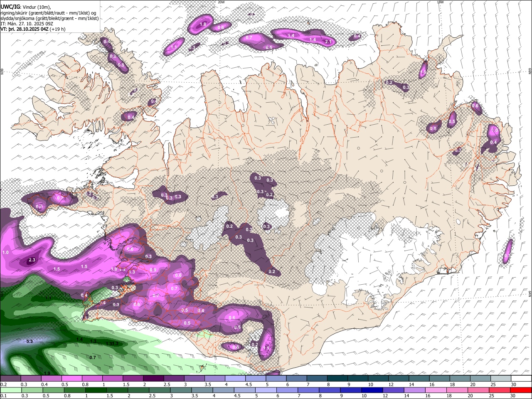Click lower legend swatch between 7 and 8
Viewport: 532px width, 399px height.
pos(308,390)
